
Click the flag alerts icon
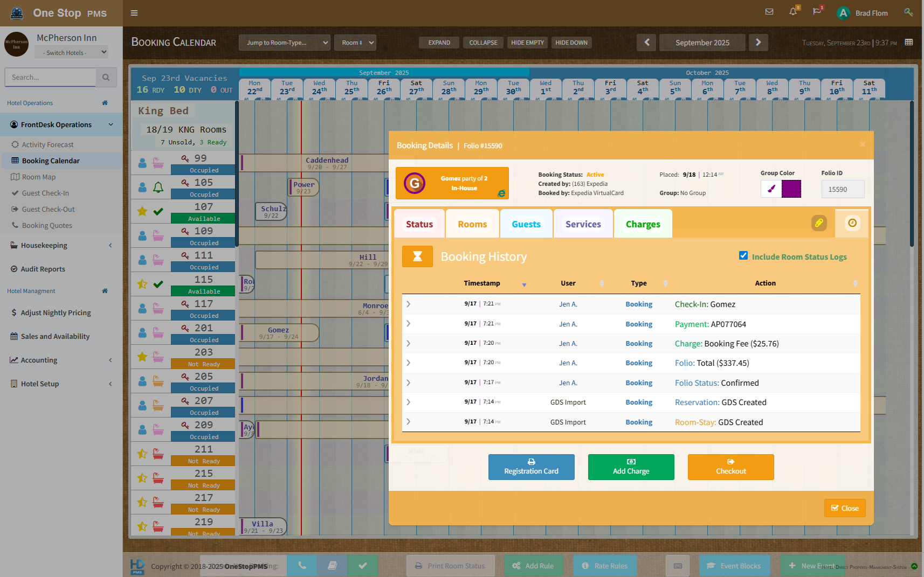click(817, 12)
